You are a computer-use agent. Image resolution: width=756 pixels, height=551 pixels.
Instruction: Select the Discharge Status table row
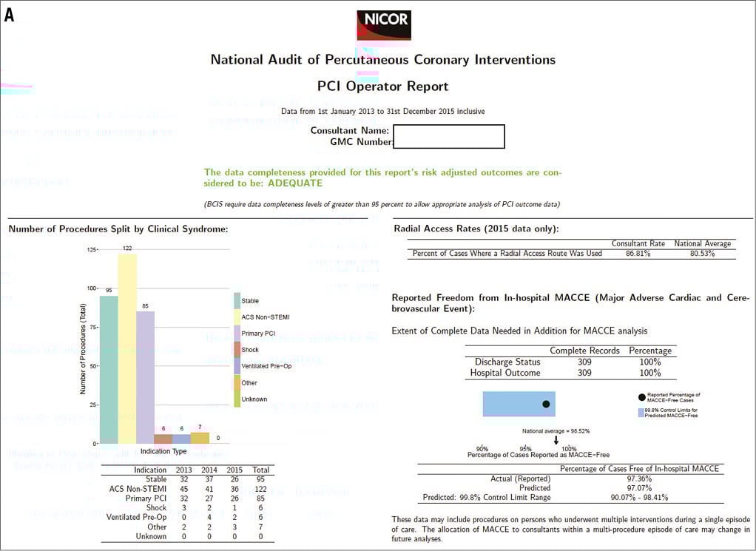point(570,362)
